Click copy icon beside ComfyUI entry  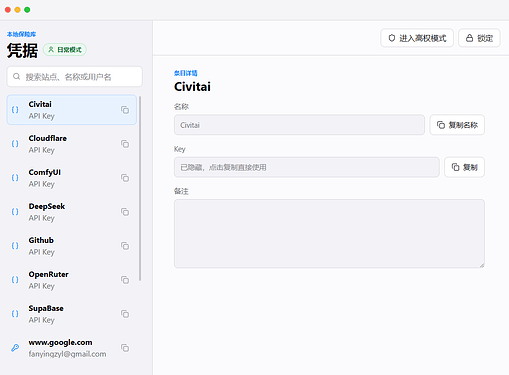(125, 178)
